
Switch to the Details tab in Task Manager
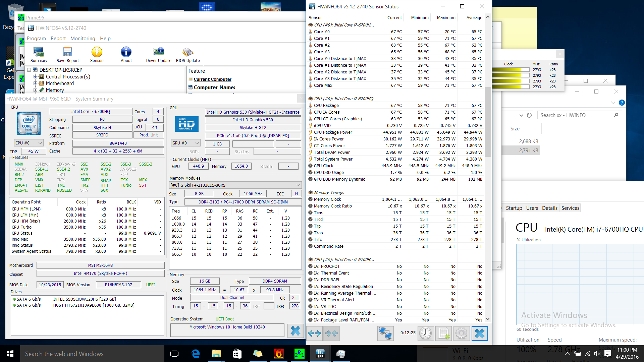point(550,208)
